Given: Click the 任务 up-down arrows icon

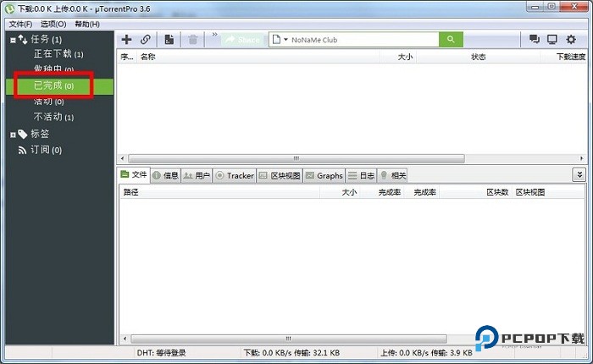Looking at the screenshot, I should pyautogui.click(x=23, y=39).
